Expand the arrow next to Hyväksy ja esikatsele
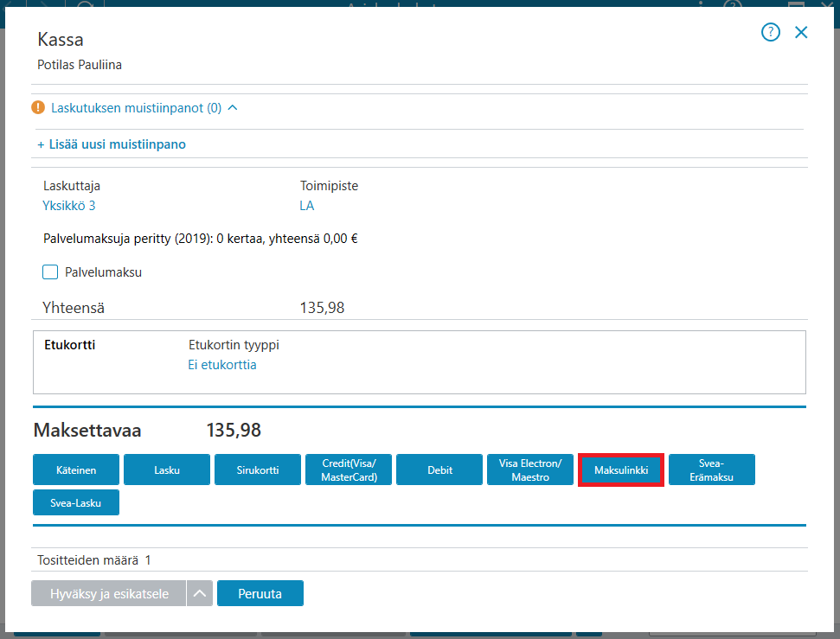This screenshot has width=840, height=639. click(200, 593)
